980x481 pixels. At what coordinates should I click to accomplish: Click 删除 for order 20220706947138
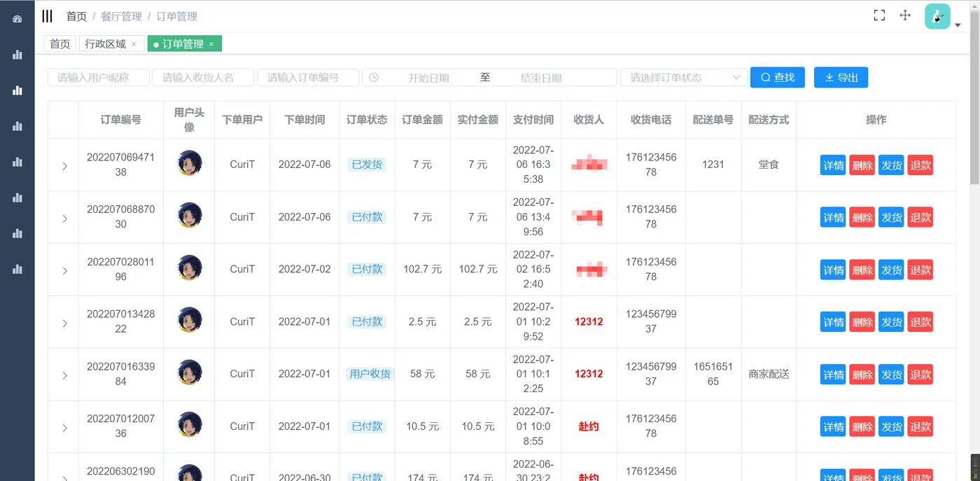pos(862,165)
